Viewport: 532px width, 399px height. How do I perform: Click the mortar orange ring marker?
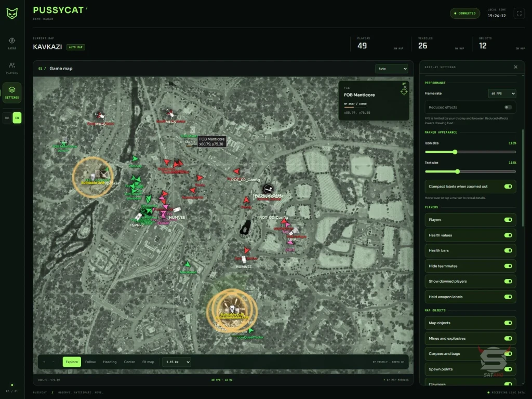(x=232, y=311)
